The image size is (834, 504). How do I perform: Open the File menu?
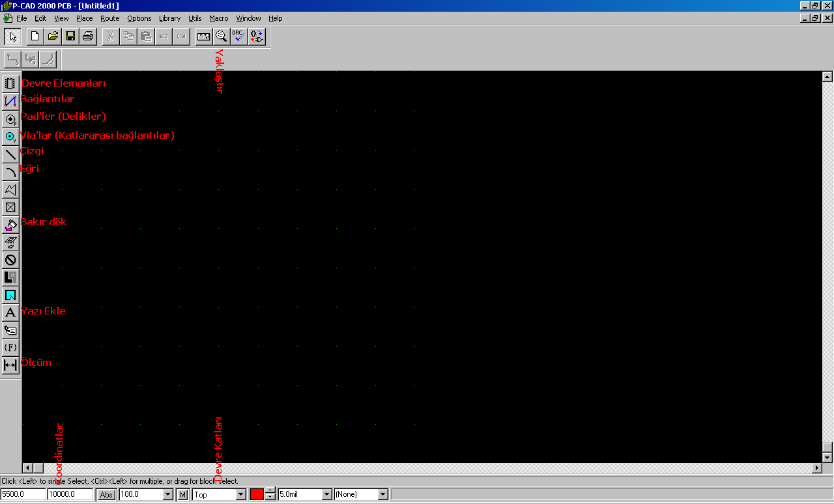[x=22, y=18]
